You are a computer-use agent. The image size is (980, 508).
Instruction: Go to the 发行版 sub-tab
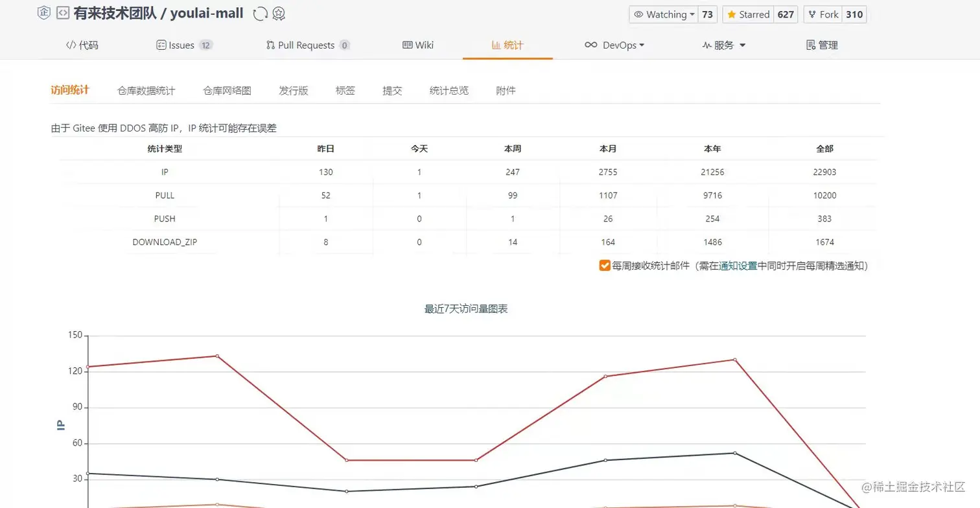coord(294,91)
